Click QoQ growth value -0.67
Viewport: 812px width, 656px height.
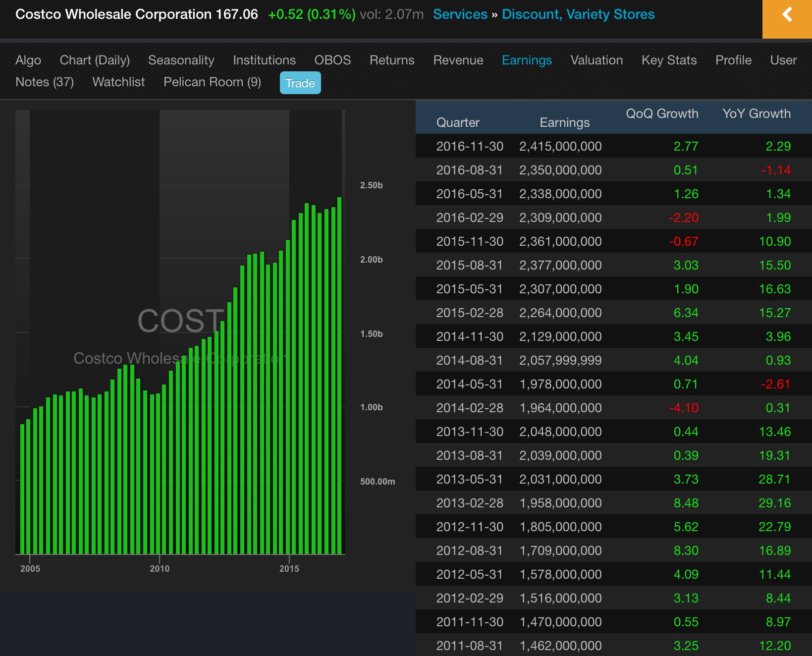(x=683, y=241)
